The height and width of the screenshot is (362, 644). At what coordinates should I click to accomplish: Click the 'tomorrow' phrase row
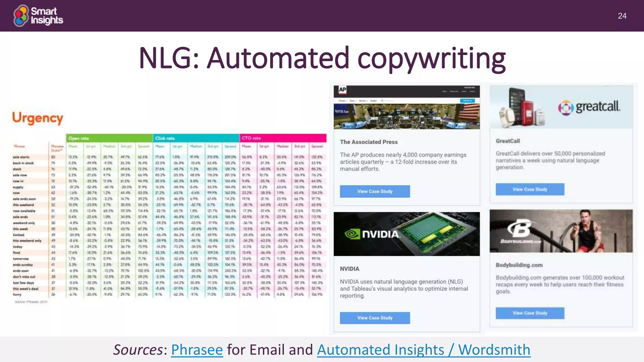(x=169, y=259)
